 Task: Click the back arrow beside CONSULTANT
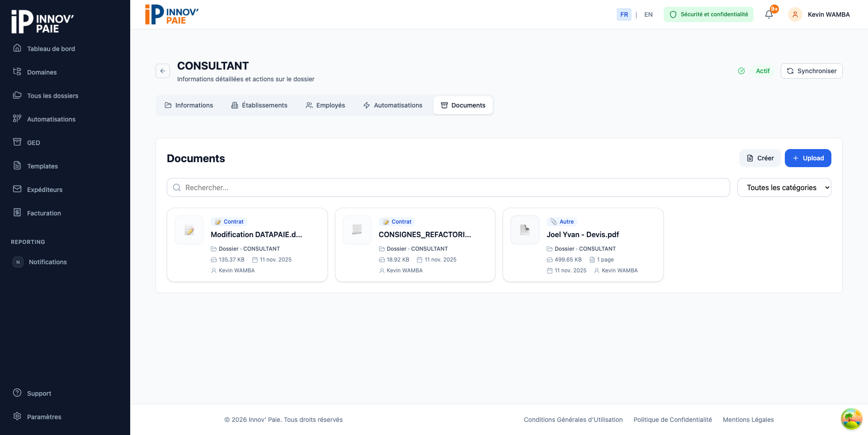(163, 71)
